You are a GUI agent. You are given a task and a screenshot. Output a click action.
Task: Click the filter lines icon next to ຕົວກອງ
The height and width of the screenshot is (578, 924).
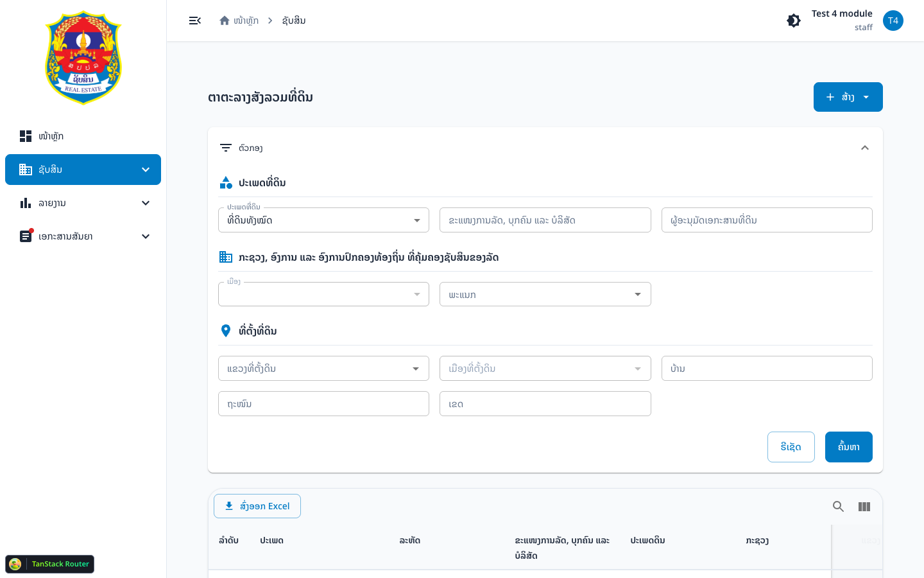click(x=226, y=148)
